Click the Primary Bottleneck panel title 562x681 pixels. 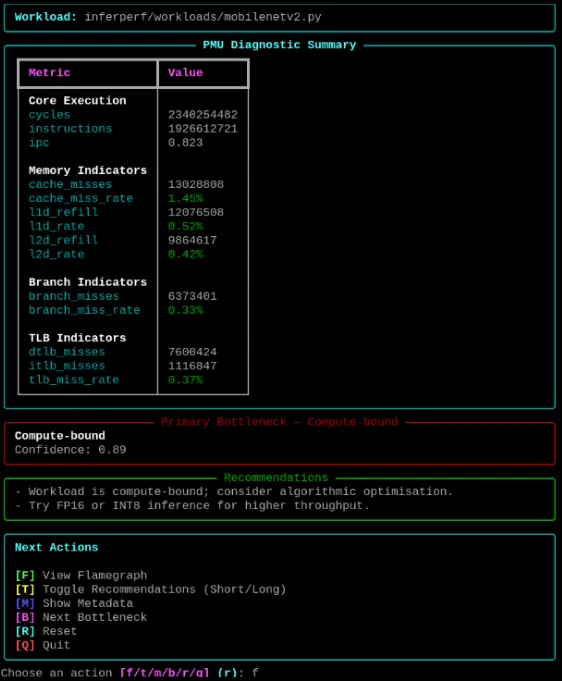tap(279, 422)
